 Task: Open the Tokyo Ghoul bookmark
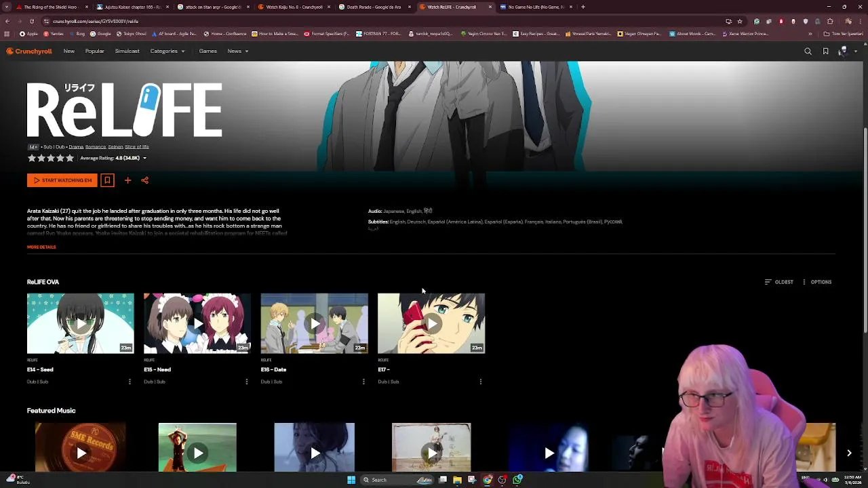click(x=132, y=33)
